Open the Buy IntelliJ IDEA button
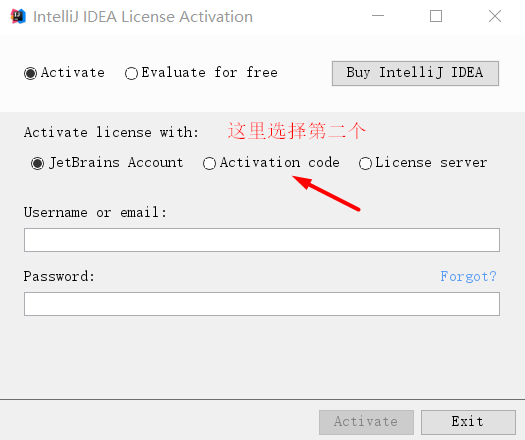The width and height of the screenshot is (525, 440). (415, 73)
